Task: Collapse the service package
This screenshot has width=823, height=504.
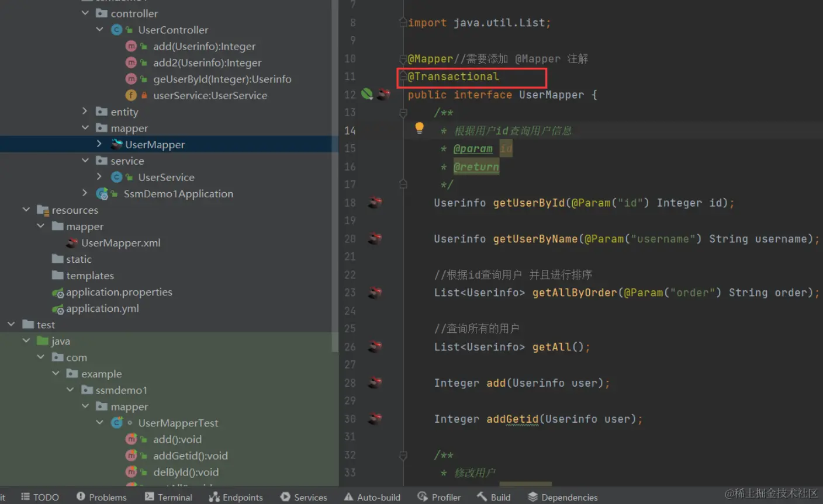Action: (85, 160)
